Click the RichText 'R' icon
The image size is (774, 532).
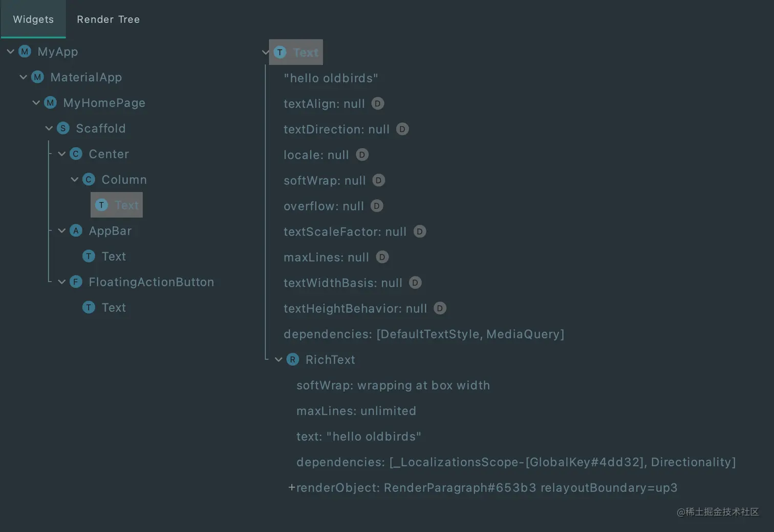pos(293,360)
